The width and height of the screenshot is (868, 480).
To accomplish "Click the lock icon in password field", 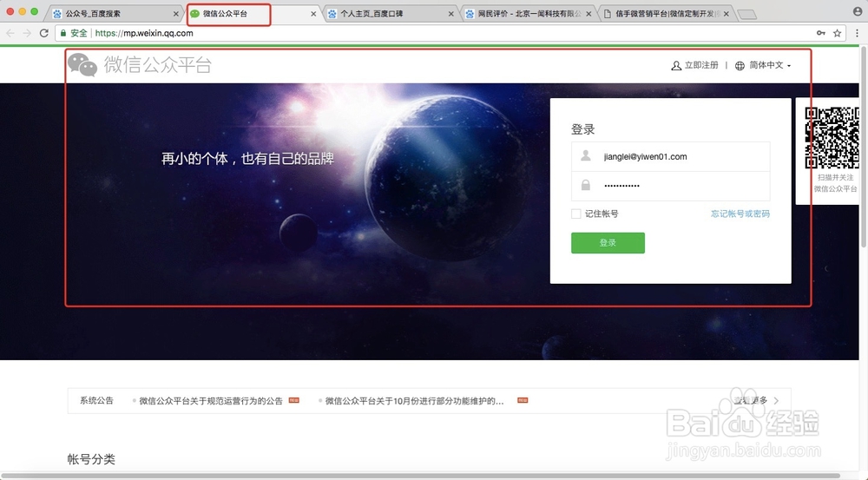I will point(586,185).
